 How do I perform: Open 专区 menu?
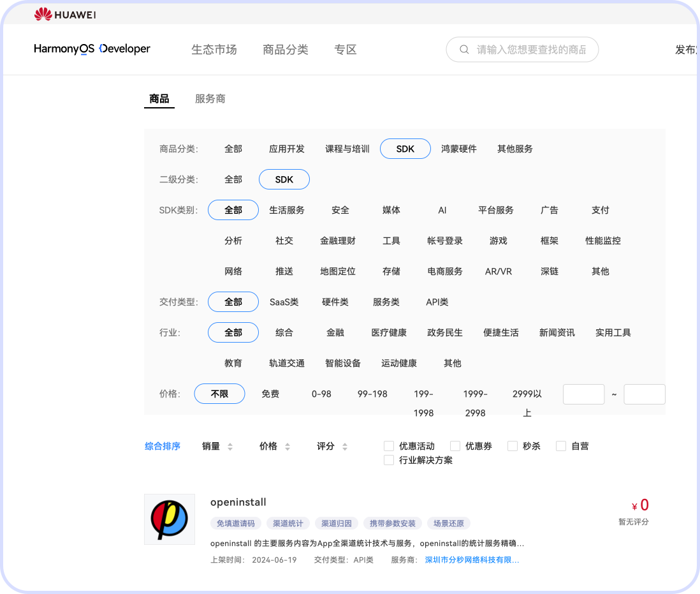click(x=346, y=50)
